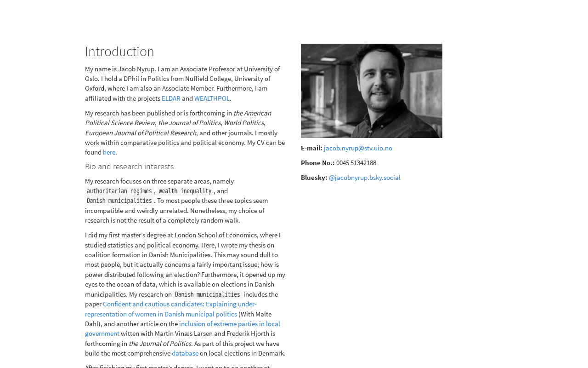This screenshot has height=368, width=588.
Task: Click the 'authoritarian regimes' code tag
Action: point(119,191)
